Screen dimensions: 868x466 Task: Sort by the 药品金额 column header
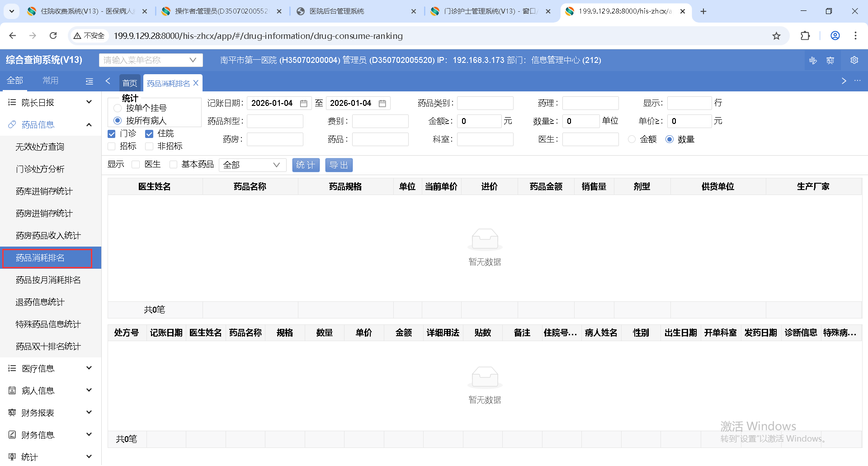pos(546,187)
